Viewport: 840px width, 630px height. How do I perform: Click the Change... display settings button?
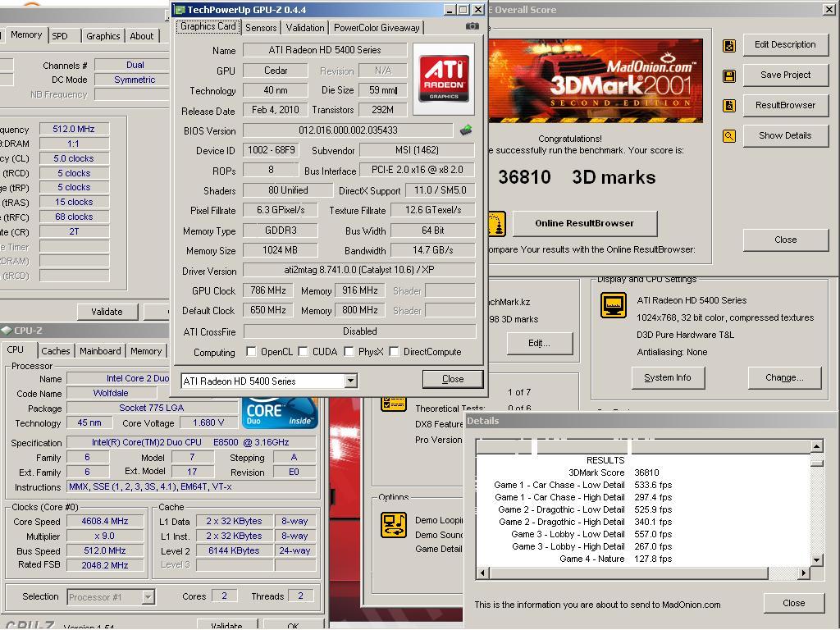pos(784,377)
